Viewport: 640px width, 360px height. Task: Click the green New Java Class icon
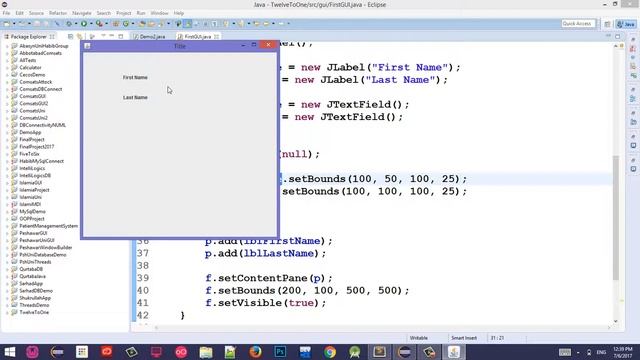[126, 24]
